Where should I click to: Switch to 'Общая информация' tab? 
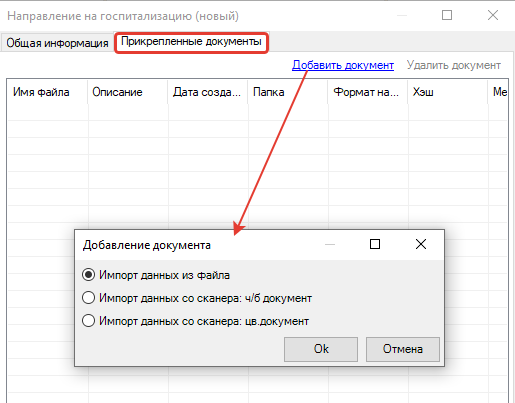[x=57, y=43]
